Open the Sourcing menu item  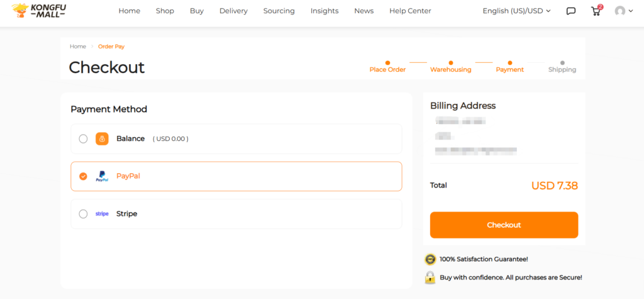[279, 11]
